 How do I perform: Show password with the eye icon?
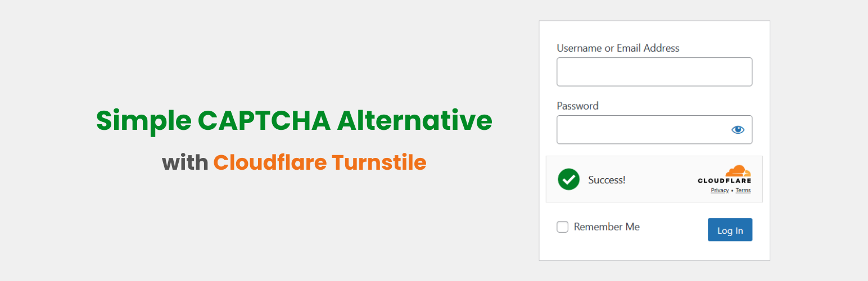[738, 130]
